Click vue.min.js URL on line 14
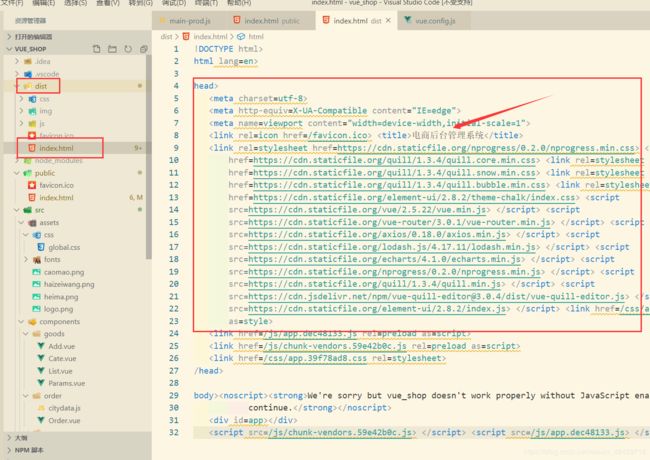The image size is (650, 460). (367, 210)
